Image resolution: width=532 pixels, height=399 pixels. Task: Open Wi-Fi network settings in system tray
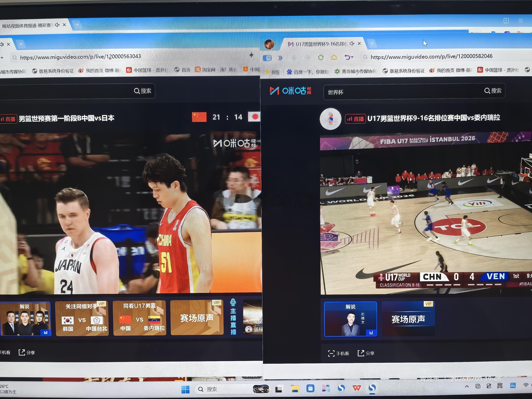(x=526, y=385)
